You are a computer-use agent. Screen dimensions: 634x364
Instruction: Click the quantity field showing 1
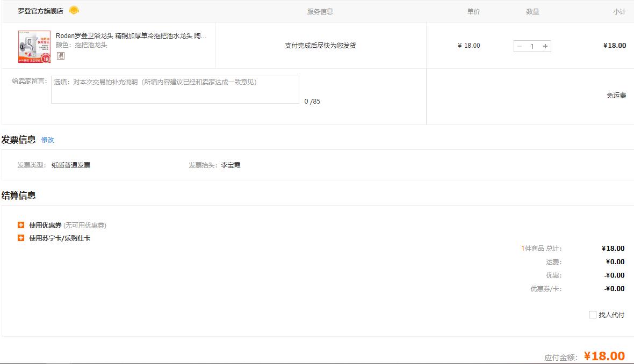pos(532,46)
